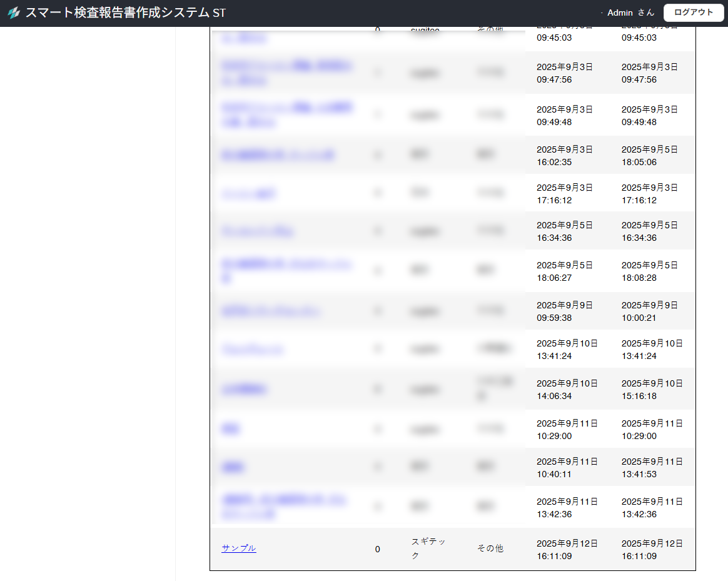728x581 pixels.
Task: Open the blurred link in the 17:16:12 row
Action: (x=248, y=194)
